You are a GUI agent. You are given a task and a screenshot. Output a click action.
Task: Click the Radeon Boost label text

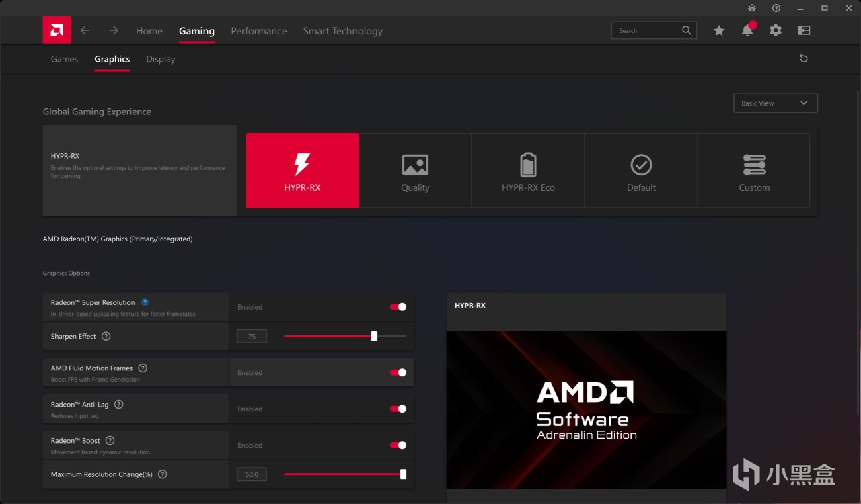tap(75, 441)
